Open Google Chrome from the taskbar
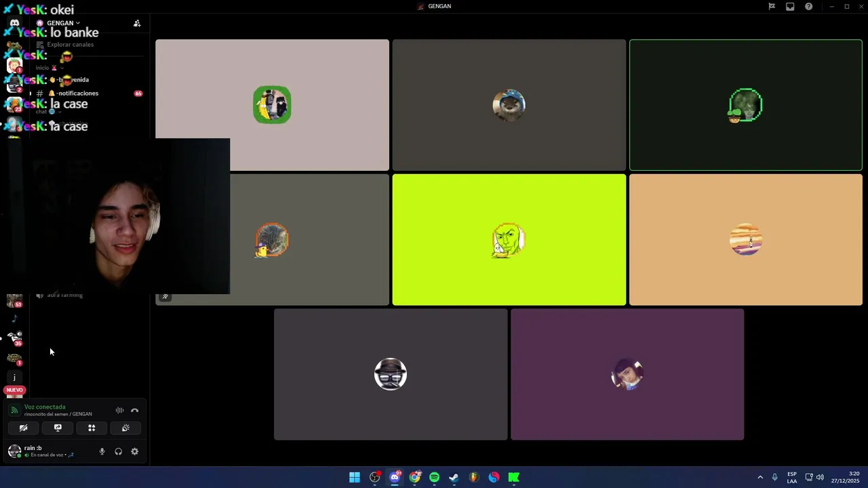868x488 pixels. [x=414, y=477]
